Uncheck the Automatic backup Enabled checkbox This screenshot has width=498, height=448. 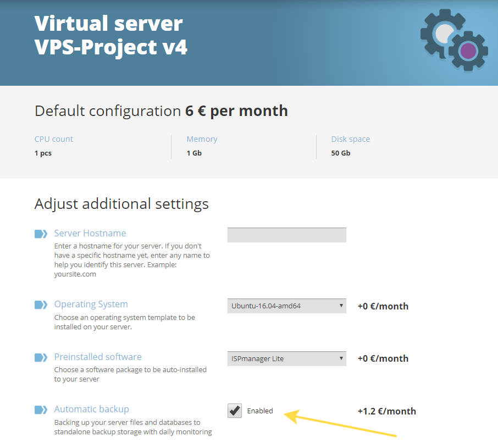[235, 411]
